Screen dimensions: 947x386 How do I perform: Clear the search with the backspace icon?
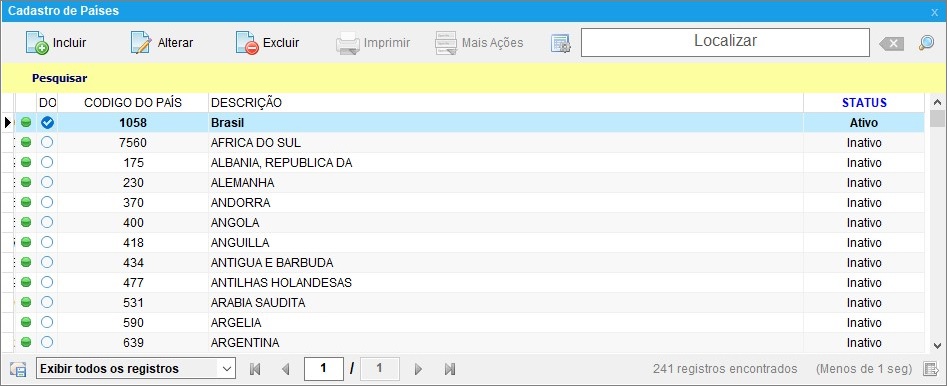[x=891, y=43]
